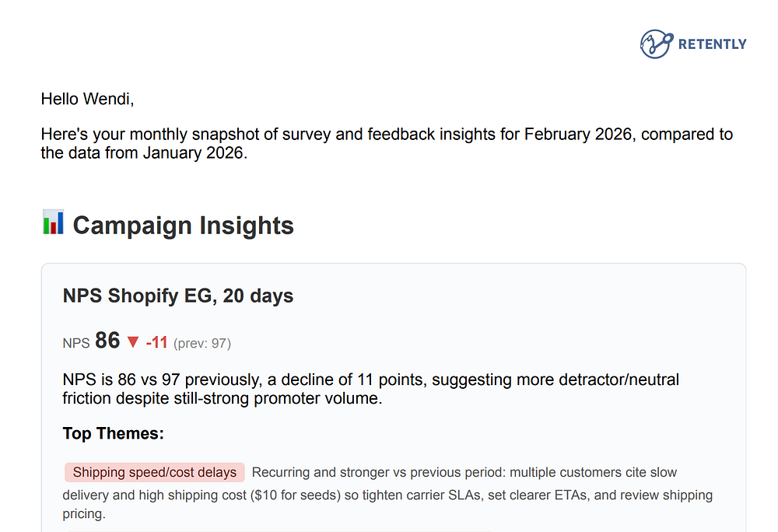Click the shipping theme description text
This screenshot has height=532, width=778.
click(464, 472)
